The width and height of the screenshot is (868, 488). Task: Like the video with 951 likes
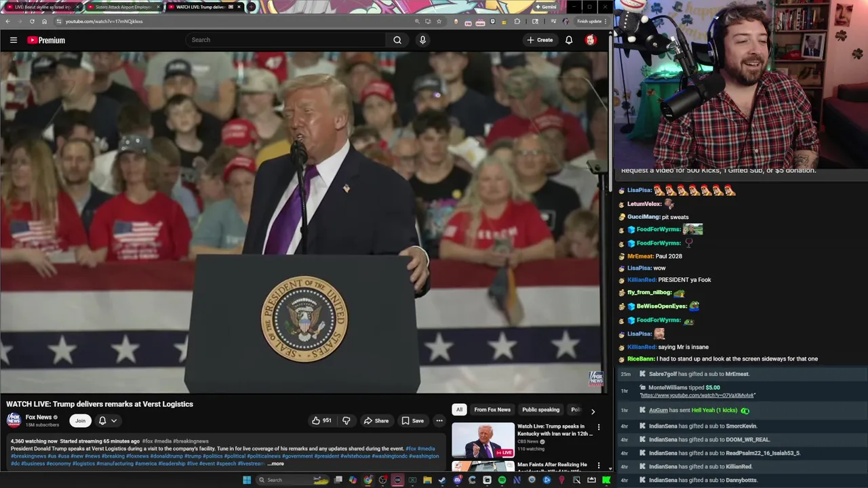(x=321, y=421)
